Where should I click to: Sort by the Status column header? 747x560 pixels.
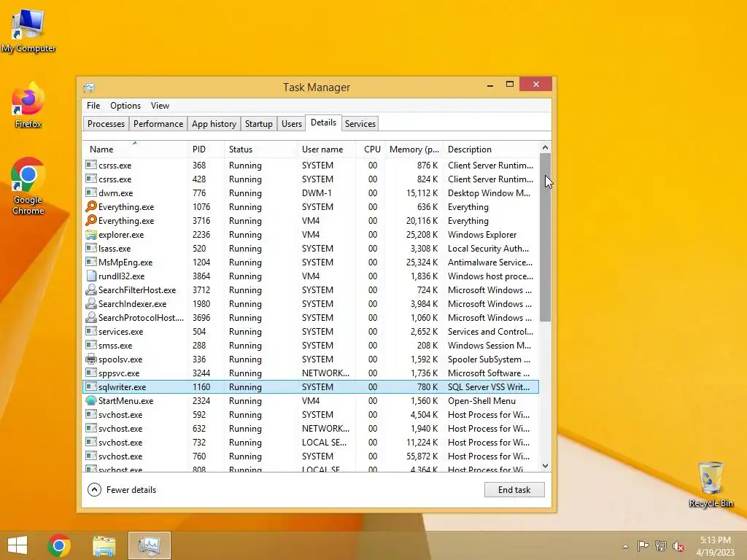[x=260, y=149]
